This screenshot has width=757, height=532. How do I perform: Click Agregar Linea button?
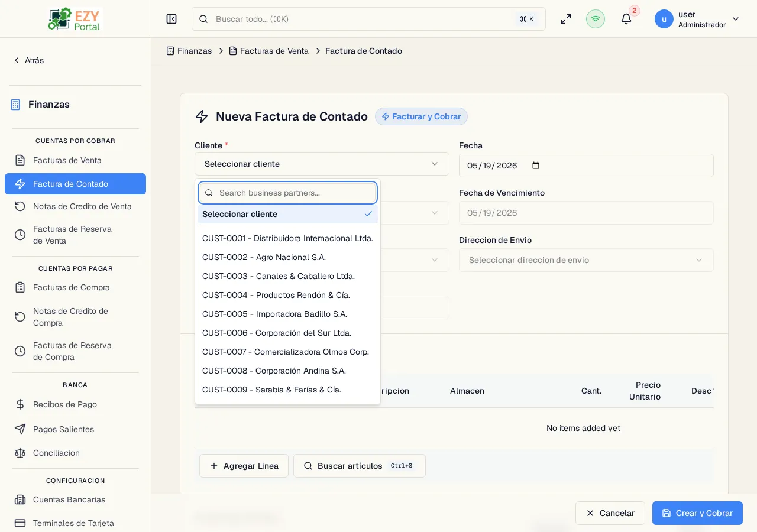pos(244,466)
